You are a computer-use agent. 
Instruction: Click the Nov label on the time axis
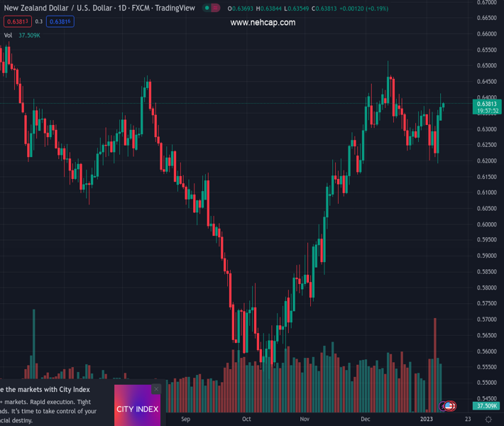(305, 420)
